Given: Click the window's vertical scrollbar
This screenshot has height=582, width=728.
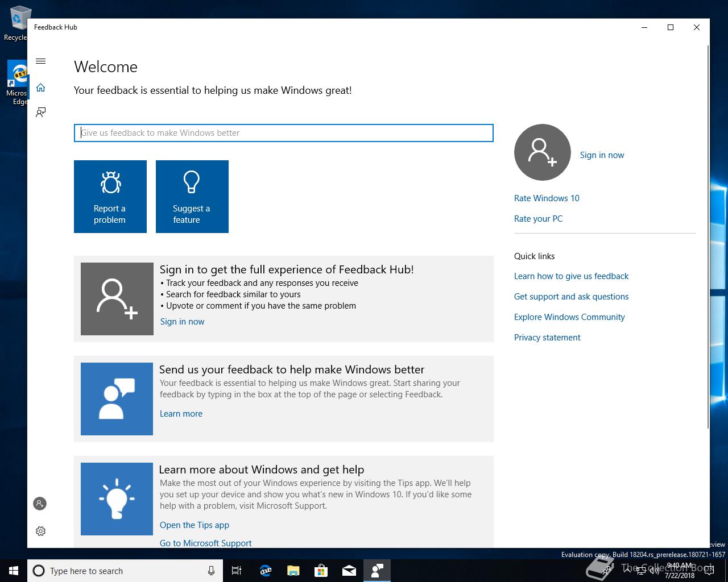Looking at the screenshot, I should point(707,236).
